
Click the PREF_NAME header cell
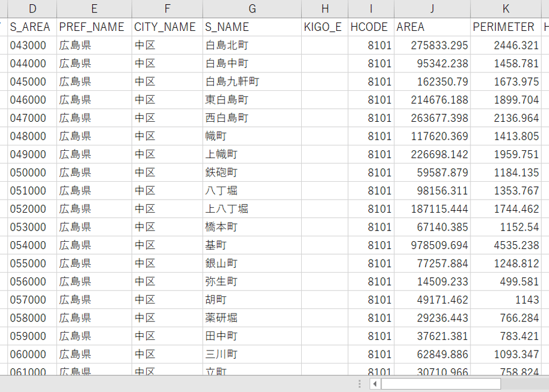coord(94,27)
